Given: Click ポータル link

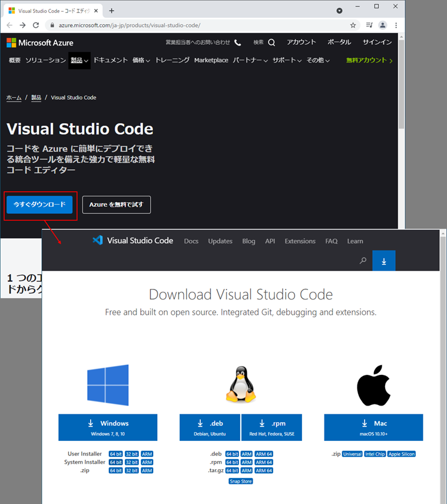Looking at the screenshot, I should coord(339,42).
